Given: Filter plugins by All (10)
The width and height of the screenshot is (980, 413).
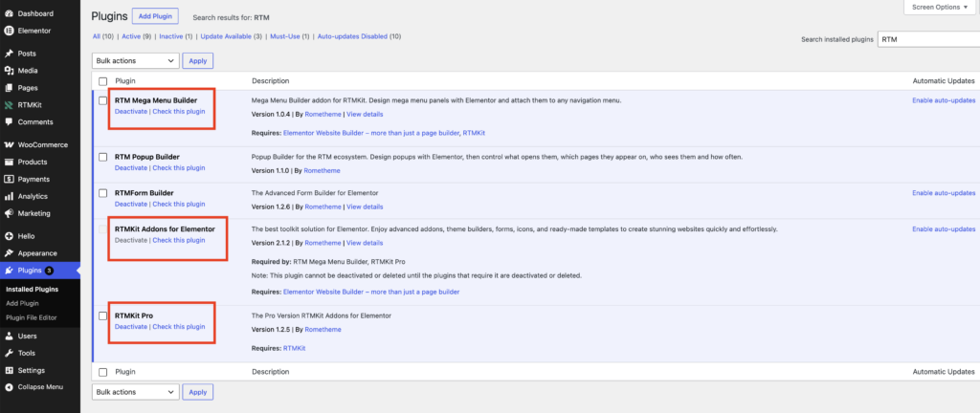Looking at the screenshot, I should 103,37.
